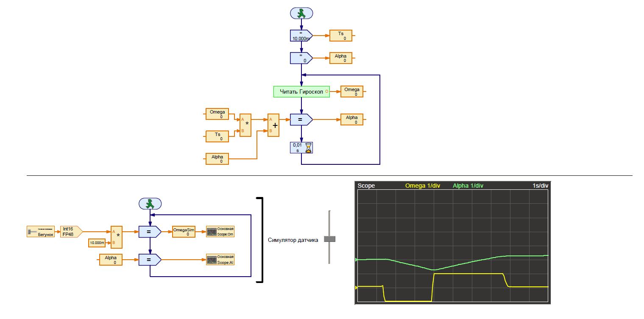Select the Scope:Al output block
This screenshot has width=644, height=319.
coord(220,259)
